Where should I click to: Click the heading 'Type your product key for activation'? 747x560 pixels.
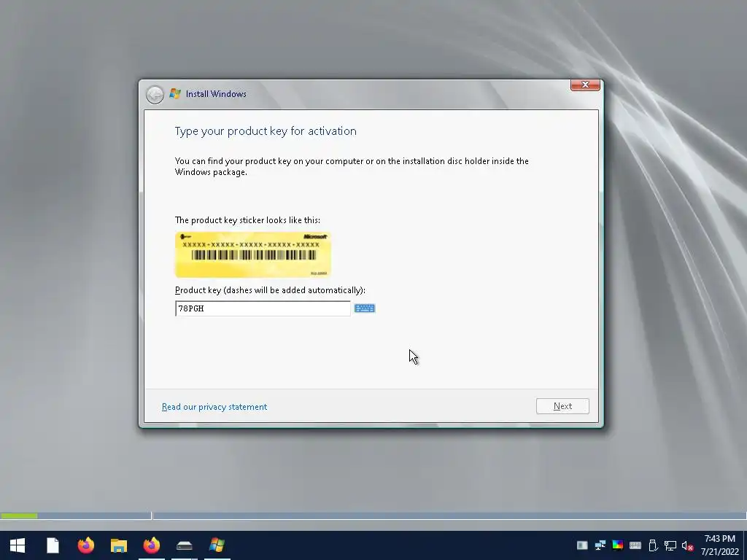(266, 131)
